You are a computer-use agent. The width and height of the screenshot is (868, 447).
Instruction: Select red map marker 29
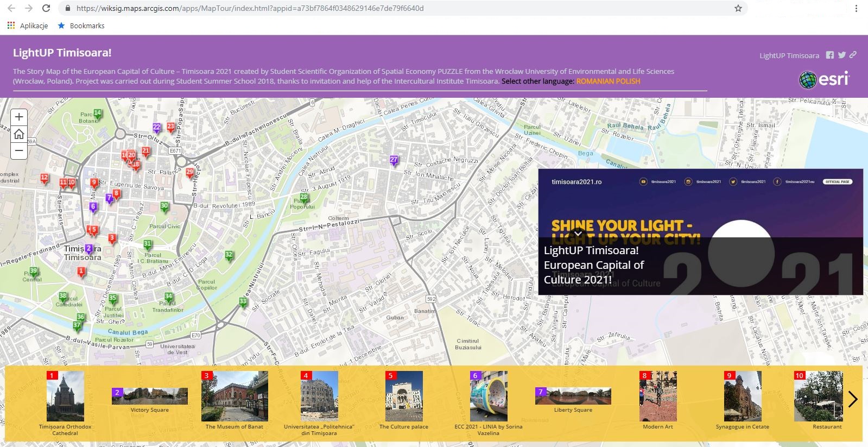[x=189, y=173]
